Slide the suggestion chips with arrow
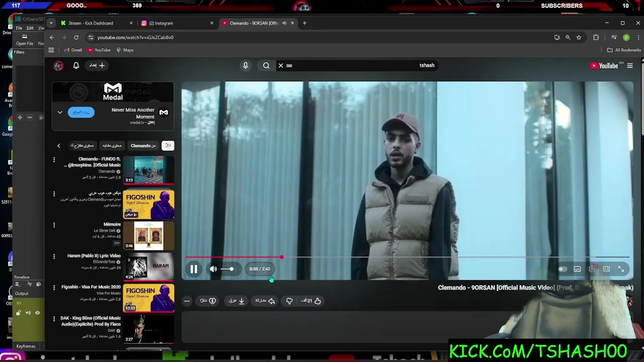The width and height of the screenshot is (644, 362). pos(58,146)
